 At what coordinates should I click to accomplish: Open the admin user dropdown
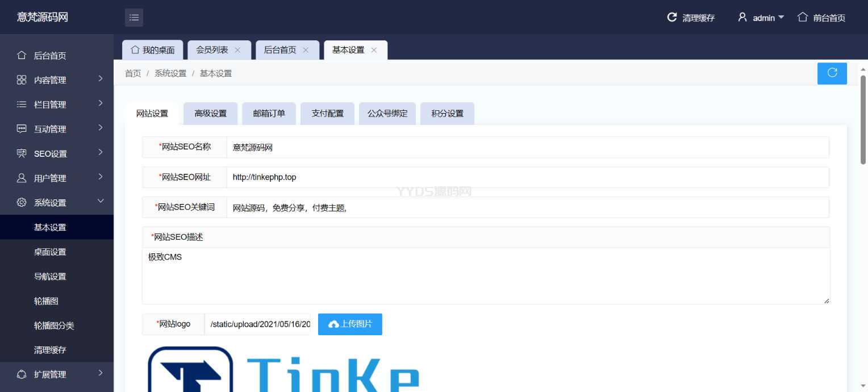(761, 18)
